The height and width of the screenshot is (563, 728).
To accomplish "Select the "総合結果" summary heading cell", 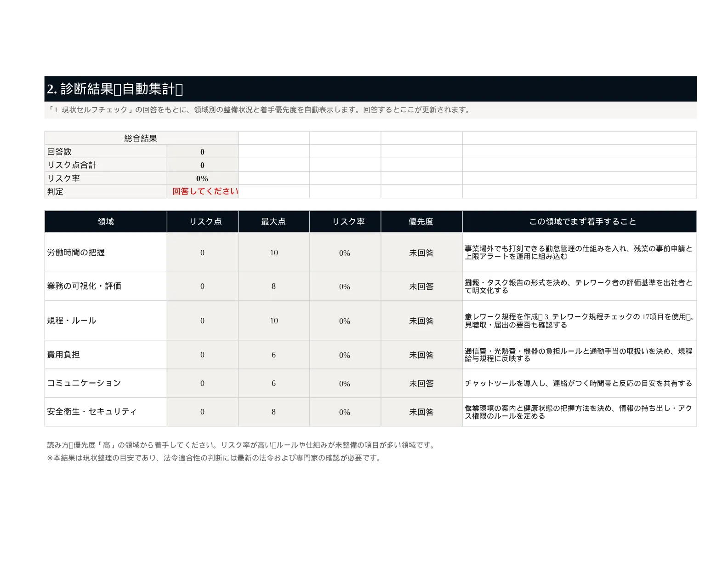I will 141,138.
